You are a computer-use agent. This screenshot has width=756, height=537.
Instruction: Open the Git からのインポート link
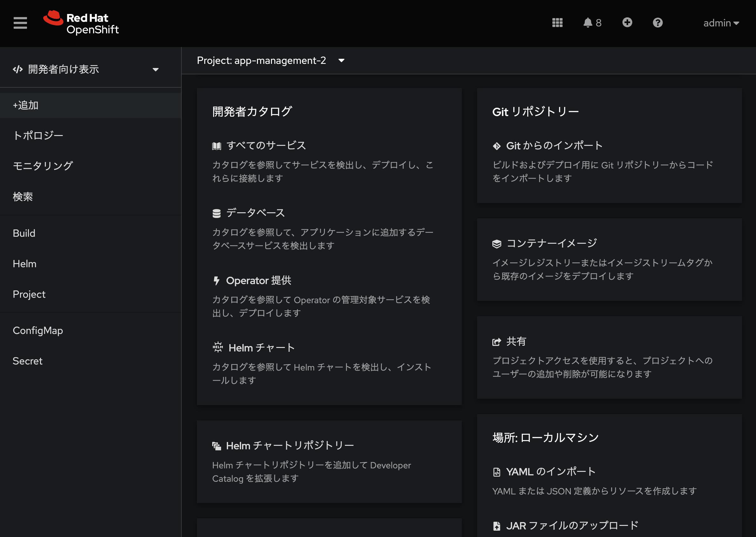tap(554, 146)
